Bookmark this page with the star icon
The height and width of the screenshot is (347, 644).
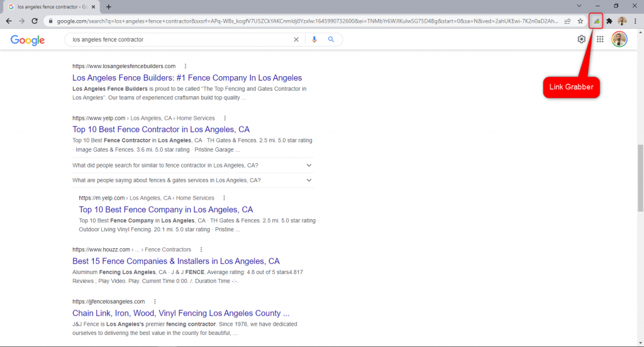[580, 21]
